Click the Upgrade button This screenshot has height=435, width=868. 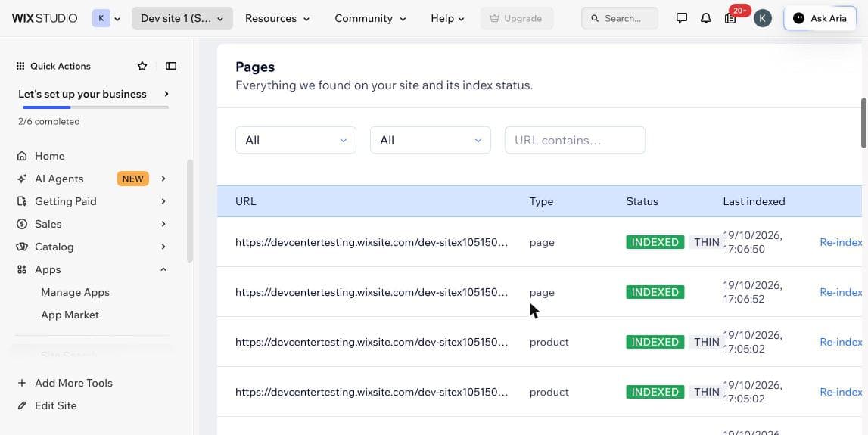point(516,18)
